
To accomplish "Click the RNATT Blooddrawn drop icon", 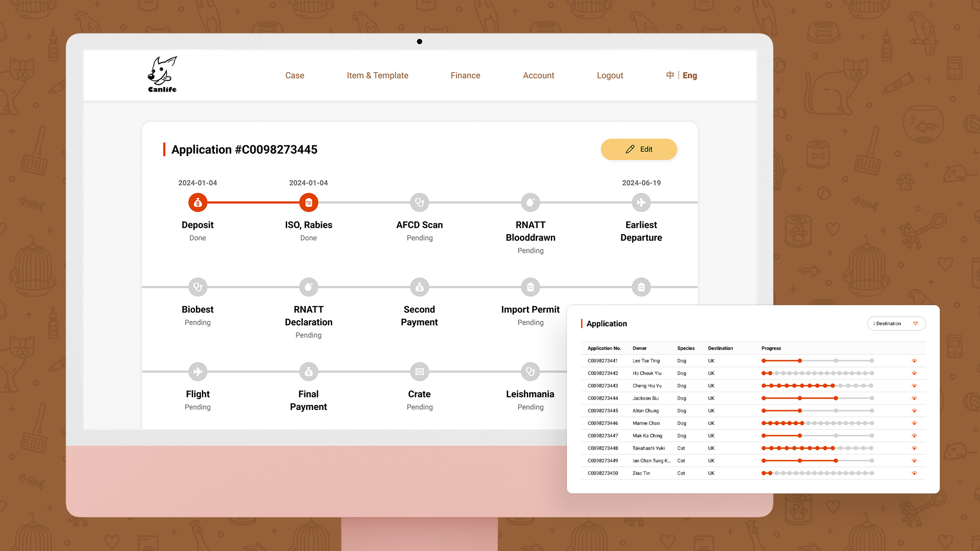I will [x=530, y=202].
